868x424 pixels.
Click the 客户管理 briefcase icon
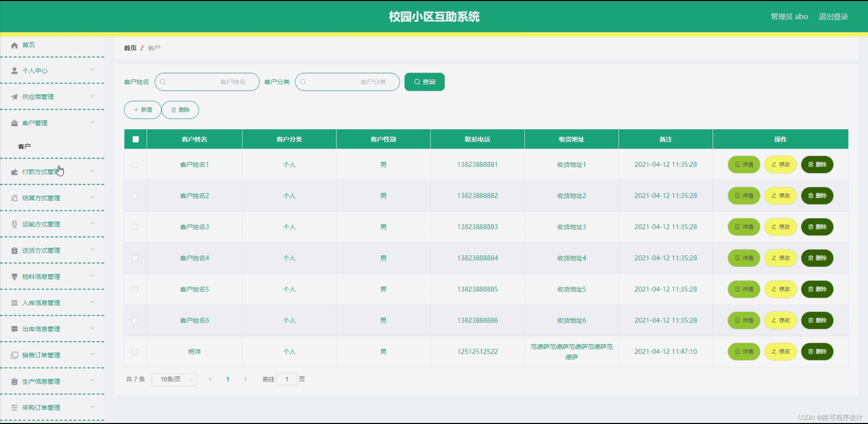[15, 123]
